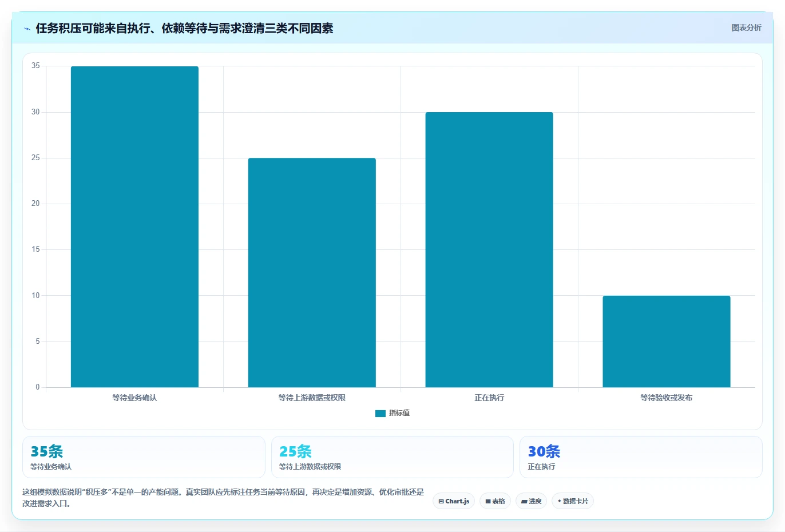Open the 30条 正在执行 stat card

click(x=641, y=457)
